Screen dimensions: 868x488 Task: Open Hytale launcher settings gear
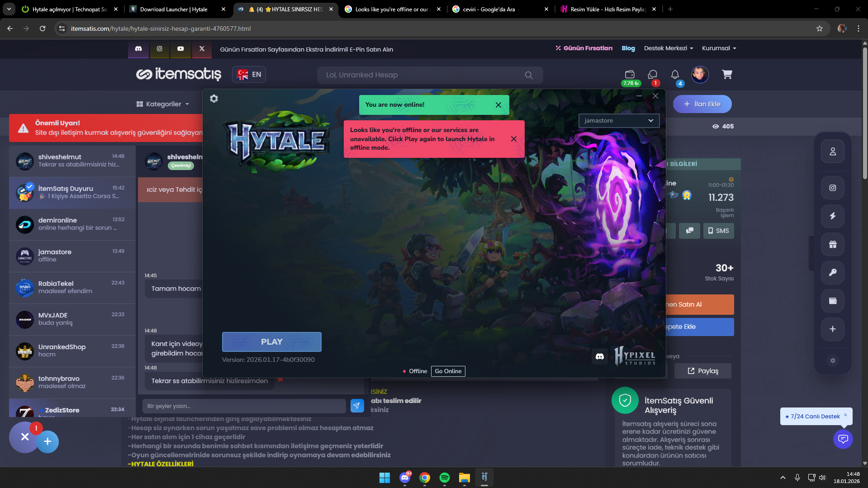point(214,99)
